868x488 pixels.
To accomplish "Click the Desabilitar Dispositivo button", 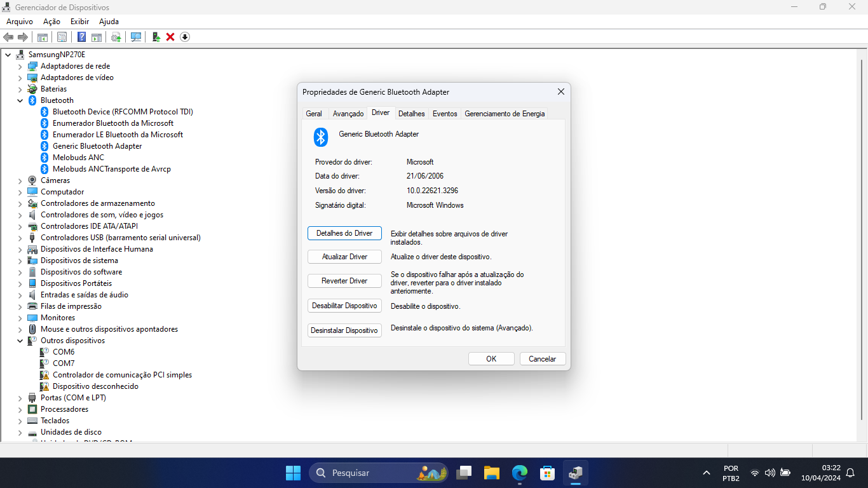I will coord(344,306).
